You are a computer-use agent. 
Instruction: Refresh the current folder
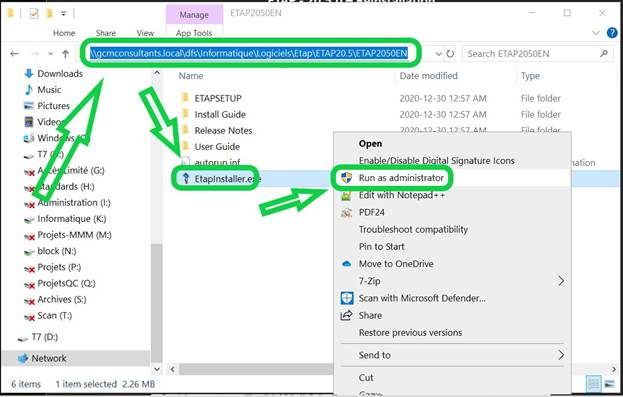click(x=450, y=54)
